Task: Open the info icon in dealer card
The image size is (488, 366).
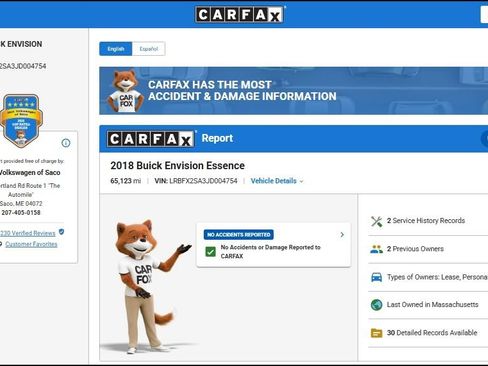Action: coord(66,143)
